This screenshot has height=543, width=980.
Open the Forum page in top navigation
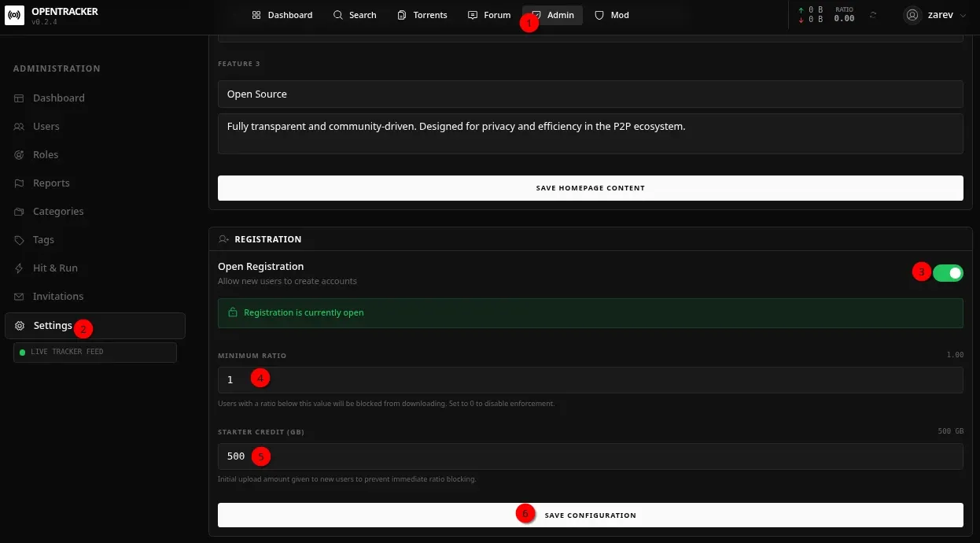click(489, 15)
